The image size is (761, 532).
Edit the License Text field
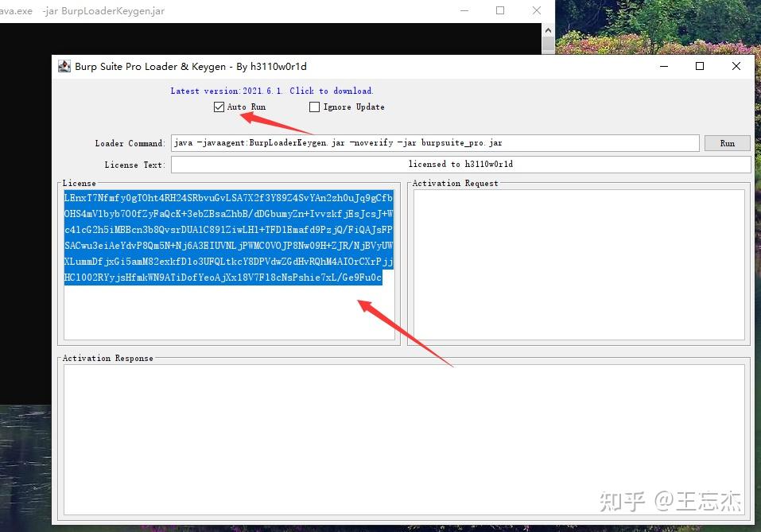(460, 164)
